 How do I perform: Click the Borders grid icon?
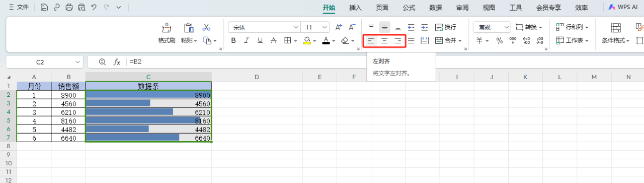pyautogui.click(x=287, y=40)
